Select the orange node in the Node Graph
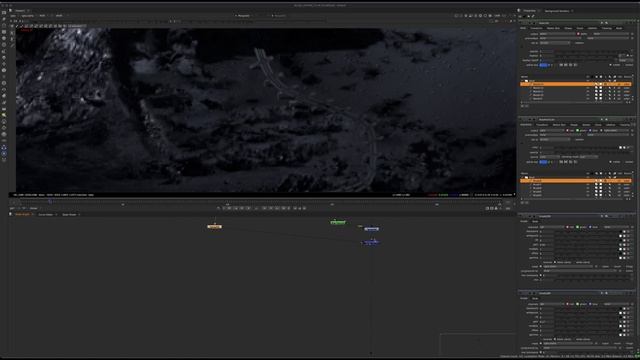This screenshot has height=360, width=640. (215, 227)
